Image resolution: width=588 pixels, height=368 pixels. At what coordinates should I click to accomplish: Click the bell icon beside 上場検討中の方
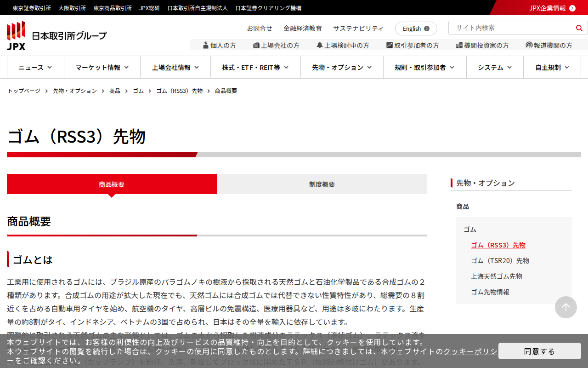pos(320,45)
